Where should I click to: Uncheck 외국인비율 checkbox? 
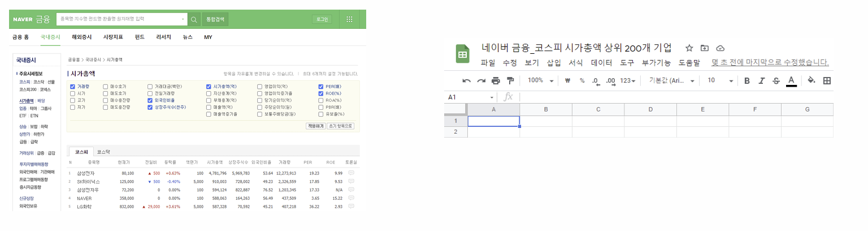[x=150, y=100]
